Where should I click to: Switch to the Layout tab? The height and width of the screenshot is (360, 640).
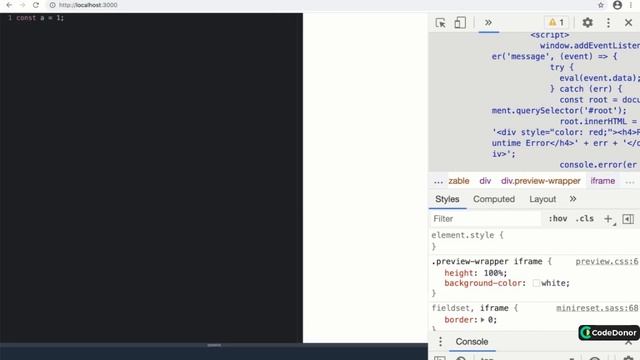point(542,199)
